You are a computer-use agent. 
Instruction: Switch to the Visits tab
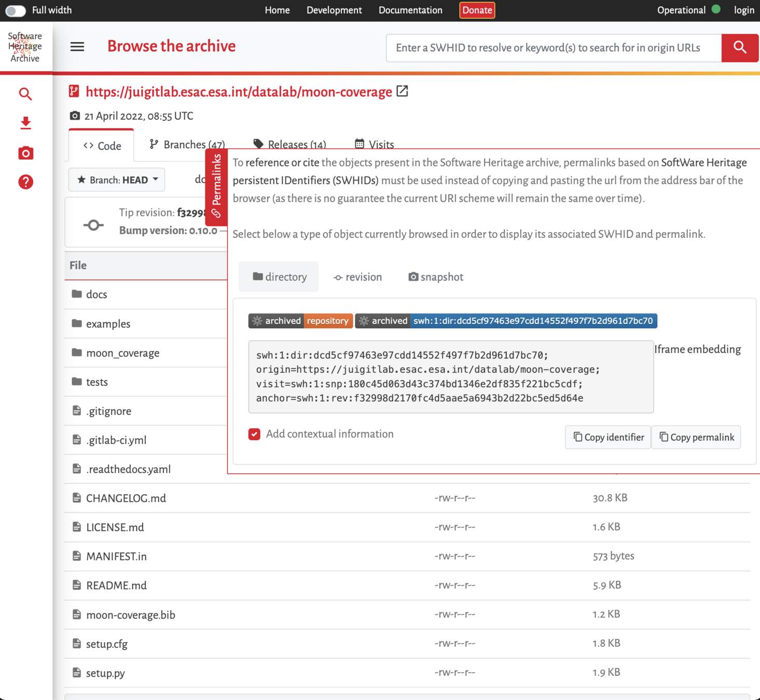(x=374, y=145)
